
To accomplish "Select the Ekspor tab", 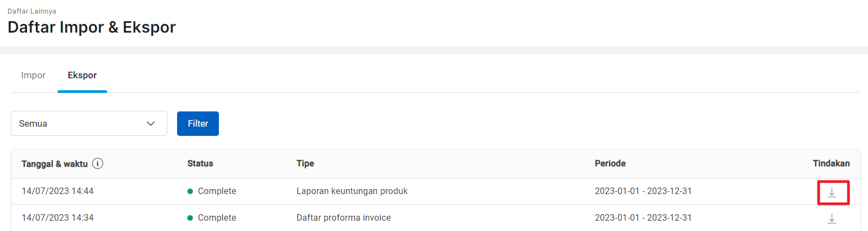I will 82,75.
